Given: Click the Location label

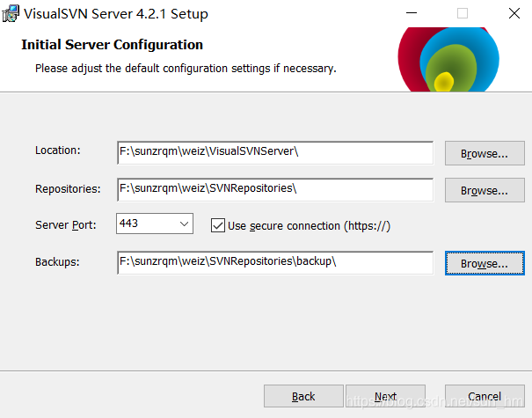Looking at the screenshot, I should [58, 150].
